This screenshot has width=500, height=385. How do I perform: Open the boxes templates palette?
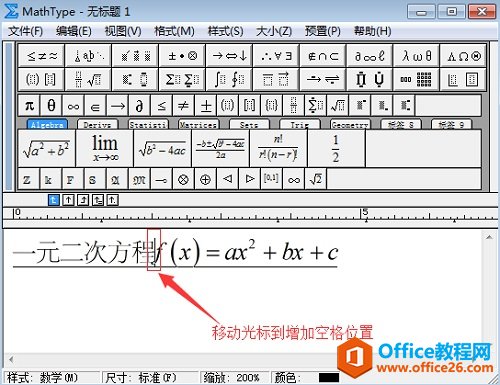(x=463, y=79)
